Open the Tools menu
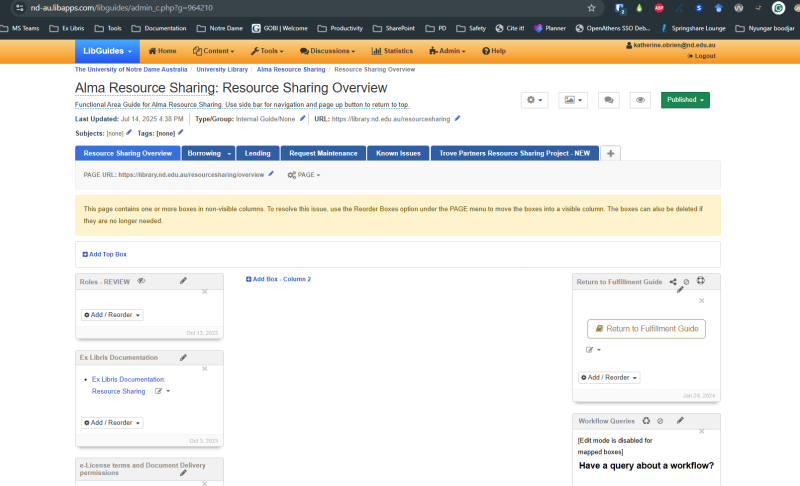The image size is (800, 486). [267, 51]
